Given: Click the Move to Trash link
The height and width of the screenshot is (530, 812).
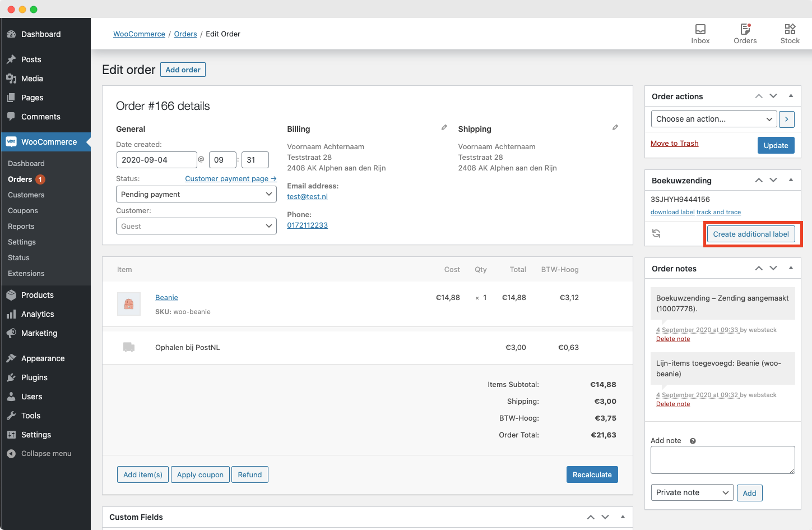Looking at the screenshot, I should pos(674,144).
